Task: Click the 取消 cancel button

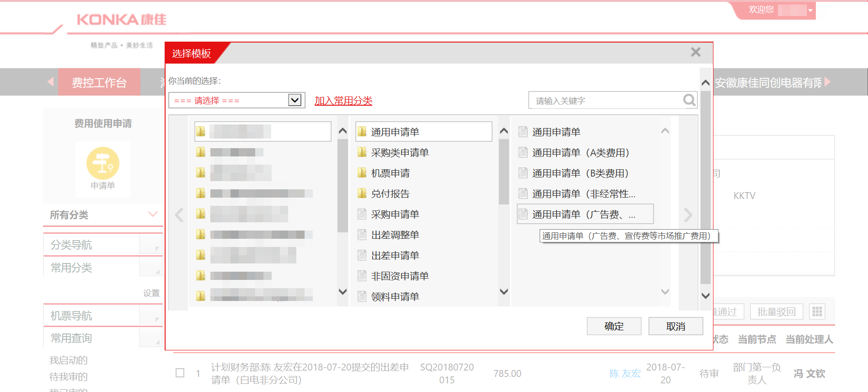Action: 675,326
